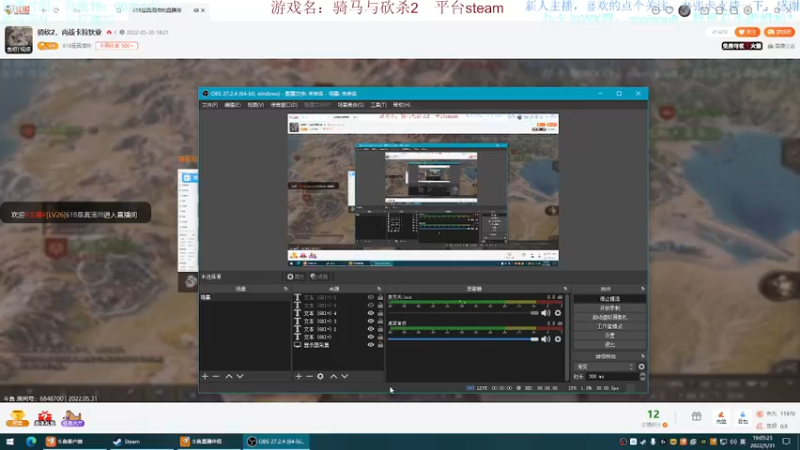The image size is (800, 450).
Task: Open the 编辑(E) menu in OBS
Action: tap(232, 105)
